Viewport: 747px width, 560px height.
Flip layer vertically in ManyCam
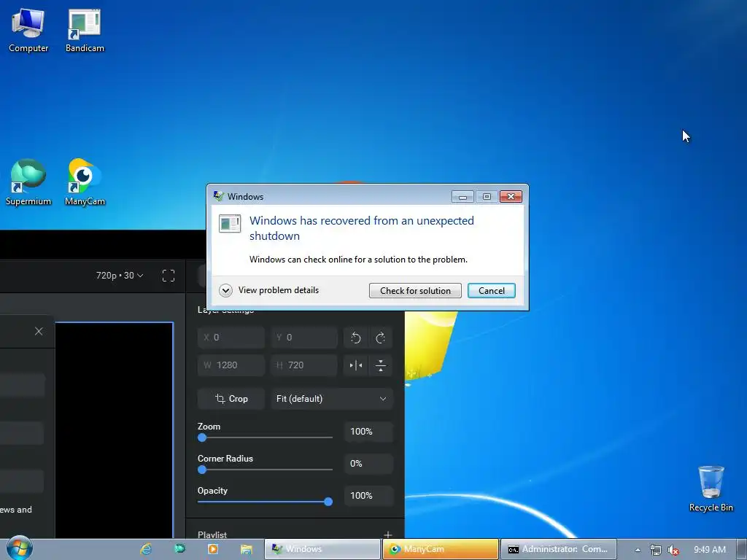pos(381,366)
